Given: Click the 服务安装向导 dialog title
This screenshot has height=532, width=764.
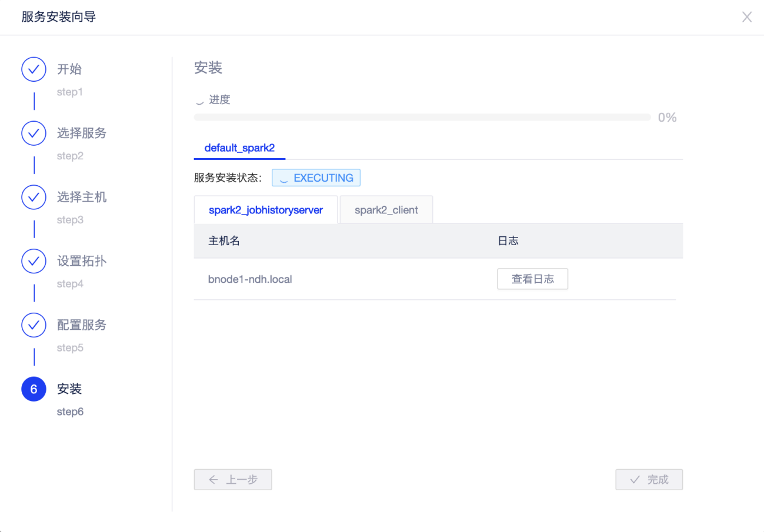Looking at the screenshot, I should pos(59,17).
